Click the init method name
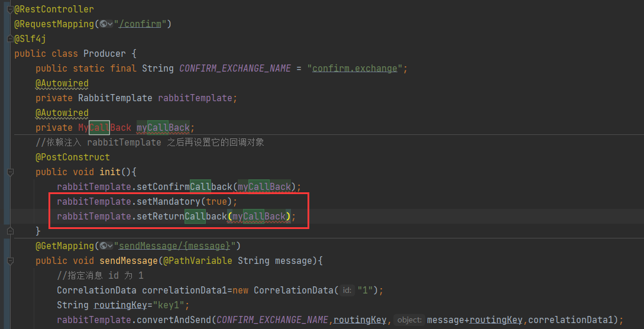The image size is (644, 329). coord(110,172)
